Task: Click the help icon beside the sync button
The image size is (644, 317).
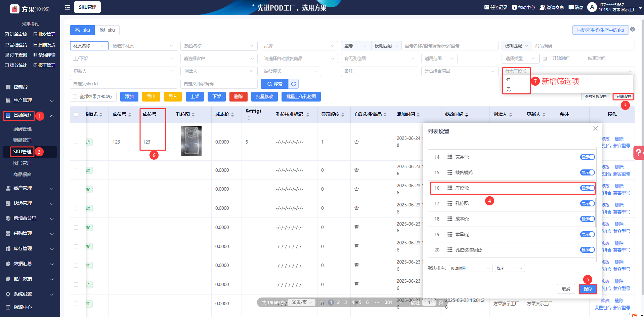Action: (x=633, y=29)
